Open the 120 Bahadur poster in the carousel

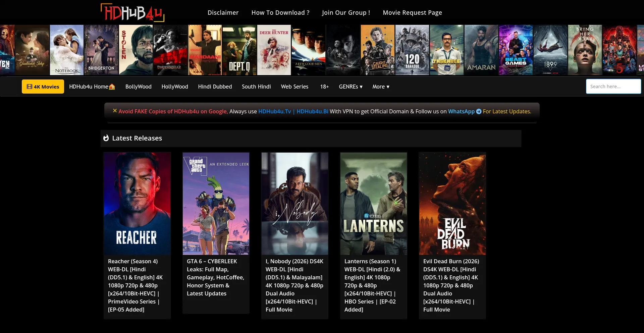tap(412, 50)
